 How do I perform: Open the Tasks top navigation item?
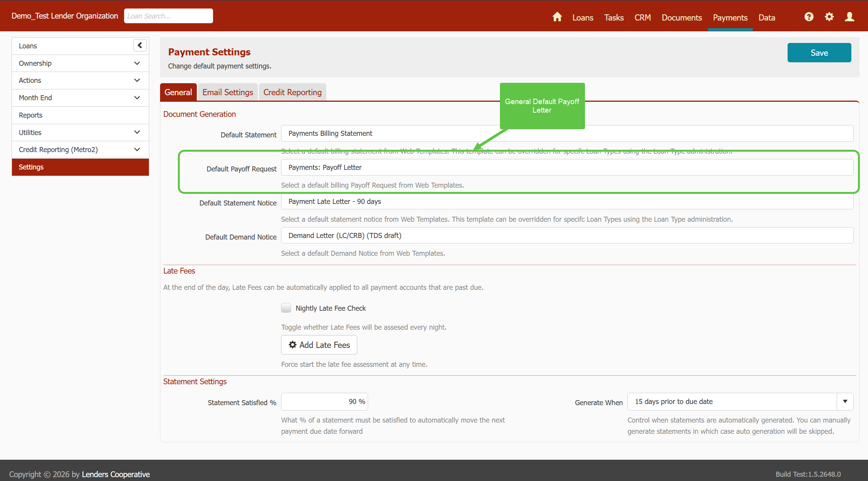pos(614,17)
